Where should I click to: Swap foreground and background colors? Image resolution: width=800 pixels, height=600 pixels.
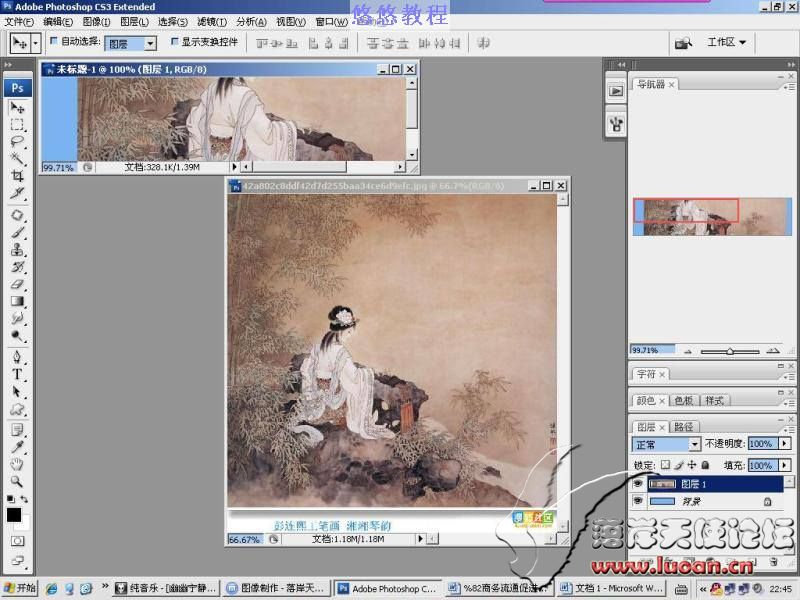[x=24, y=499]
